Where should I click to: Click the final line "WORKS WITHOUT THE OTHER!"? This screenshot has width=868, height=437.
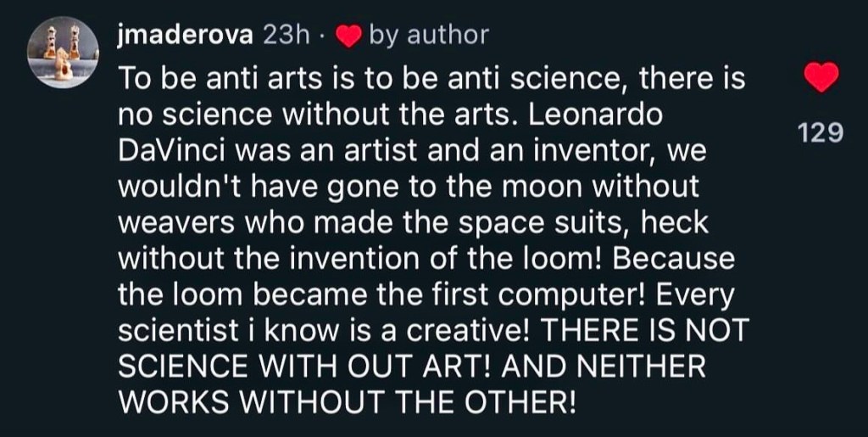(x=347, y=402)
